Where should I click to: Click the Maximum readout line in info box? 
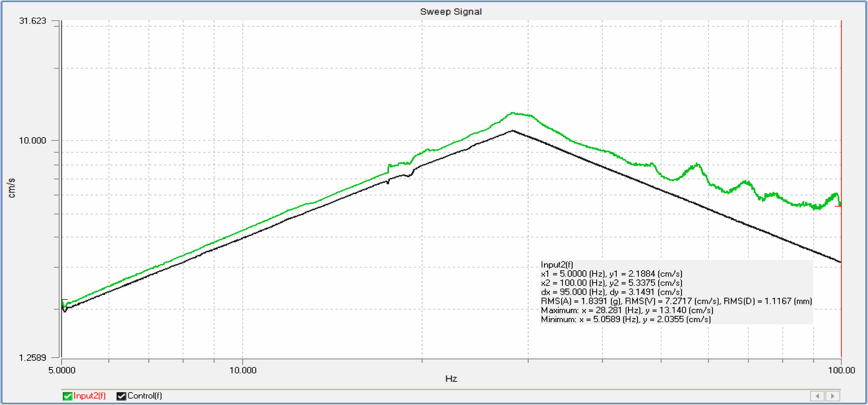point(627,310)
